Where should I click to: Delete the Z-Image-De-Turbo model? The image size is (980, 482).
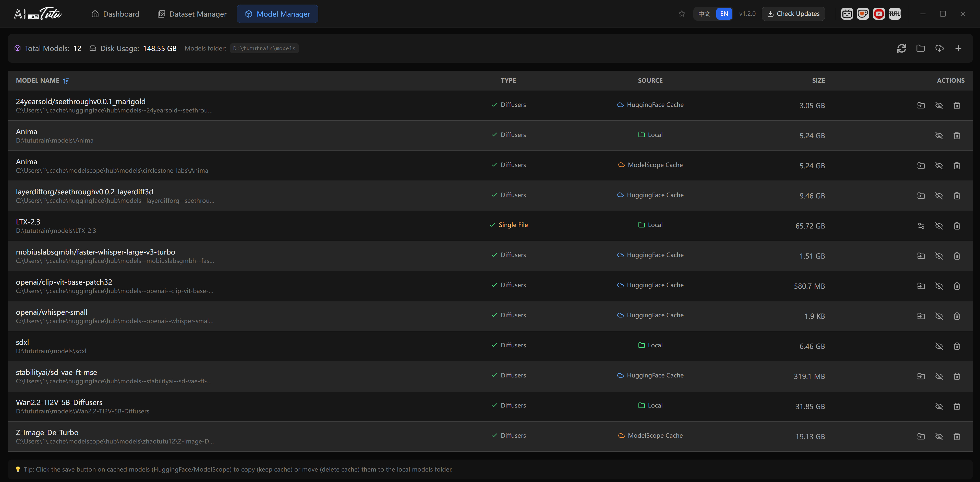pyautogui.click(x=957, y=436)
